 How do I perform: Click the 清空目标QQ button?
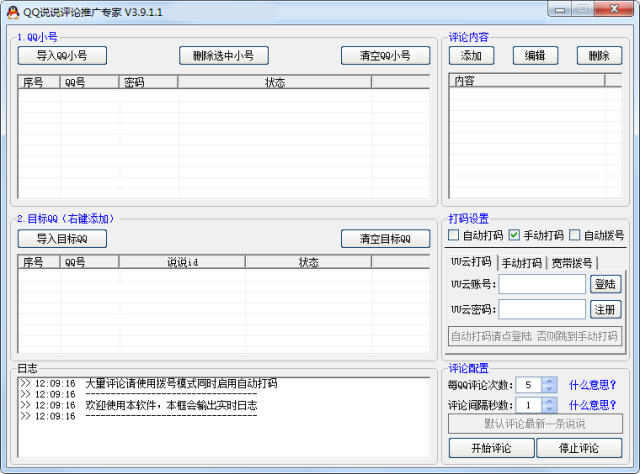385,238
